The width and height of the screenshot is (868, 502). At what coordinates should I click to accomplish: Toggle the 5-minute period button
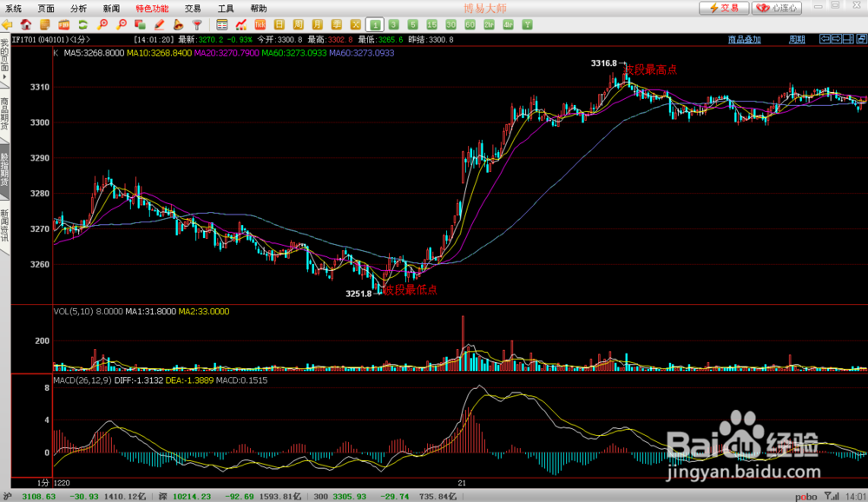(412, 24)
